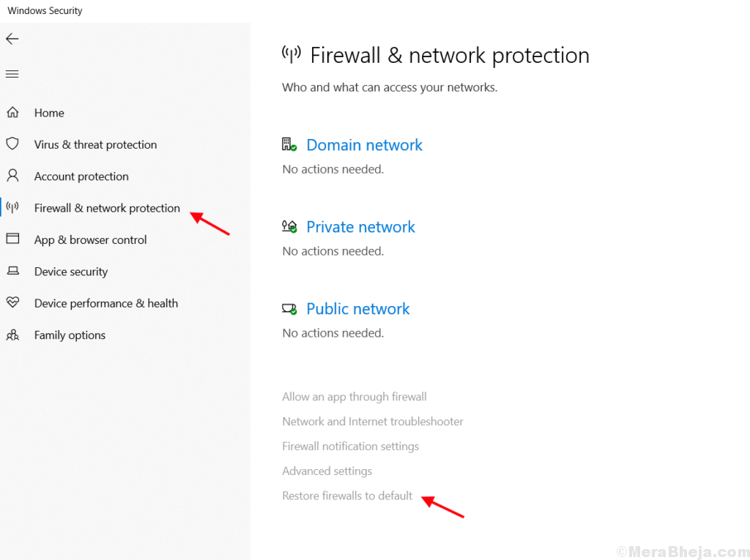Click the back arrow navigation
Viewport: 750px width, 560px height.
coord(12,38)
